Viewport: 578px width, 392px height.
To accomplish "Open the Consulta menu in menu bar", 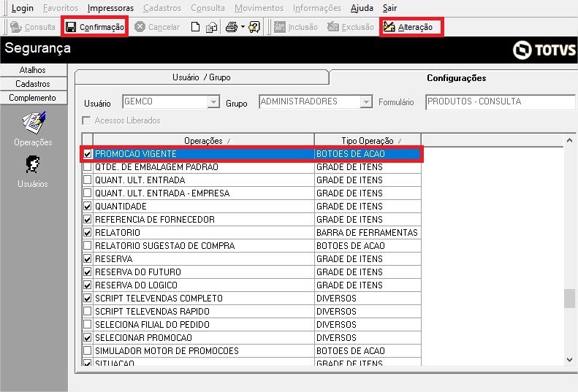I will point(208,8).
